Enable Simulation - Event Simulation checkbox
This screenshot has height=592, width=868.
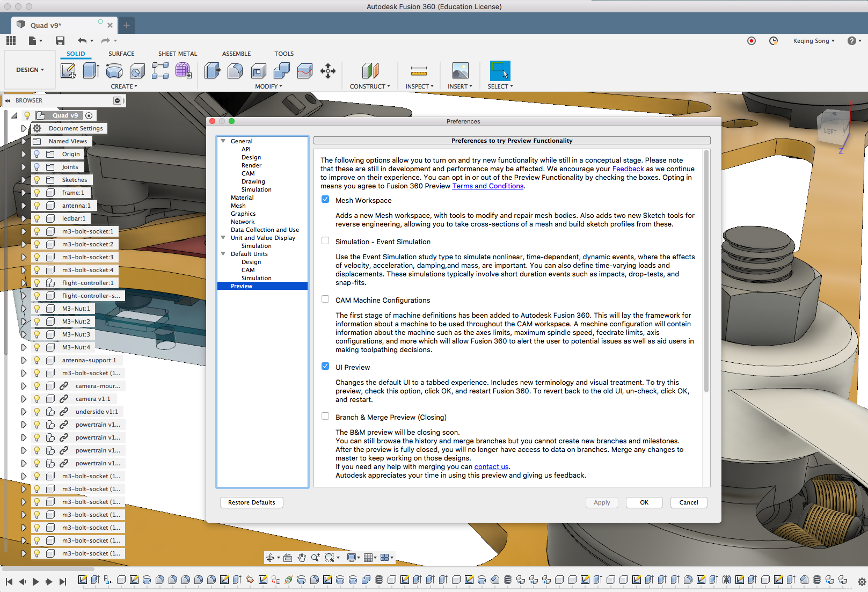tap(325, 241)
